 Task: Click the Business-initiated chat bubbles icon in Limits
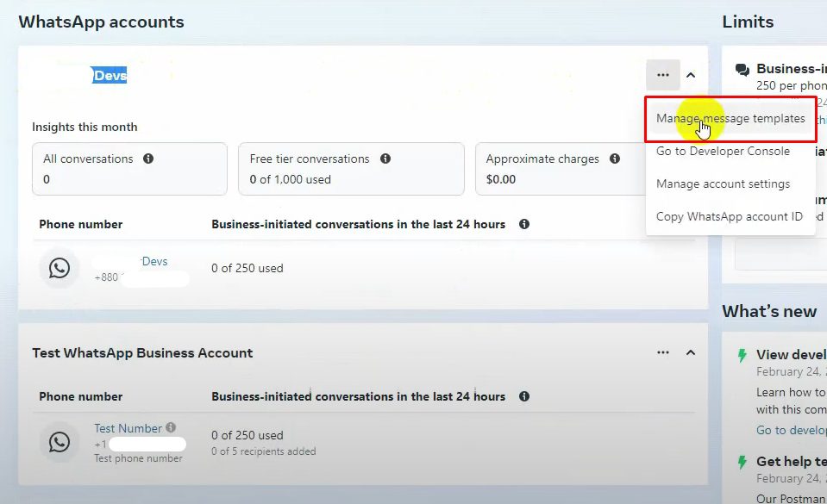tap(742, 70)
